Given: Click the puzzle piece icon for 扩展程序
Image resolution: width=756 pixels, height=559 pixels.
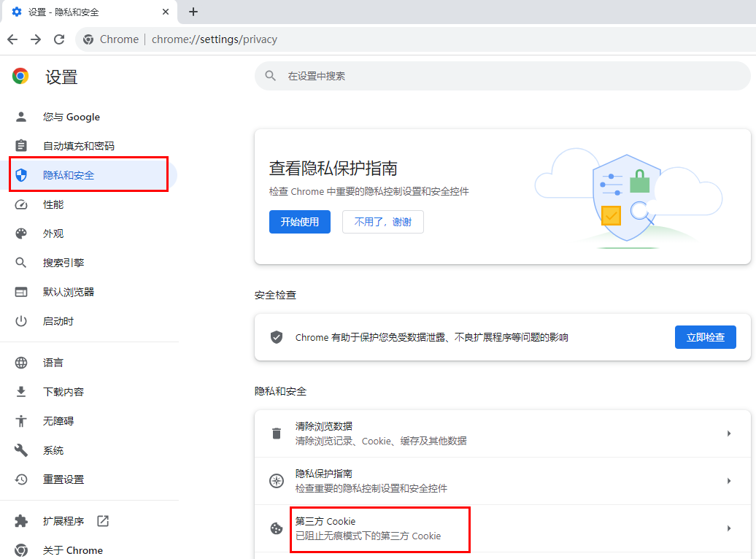Looking at the screenshot, I should pyautogui.click(x=21, y=521).
